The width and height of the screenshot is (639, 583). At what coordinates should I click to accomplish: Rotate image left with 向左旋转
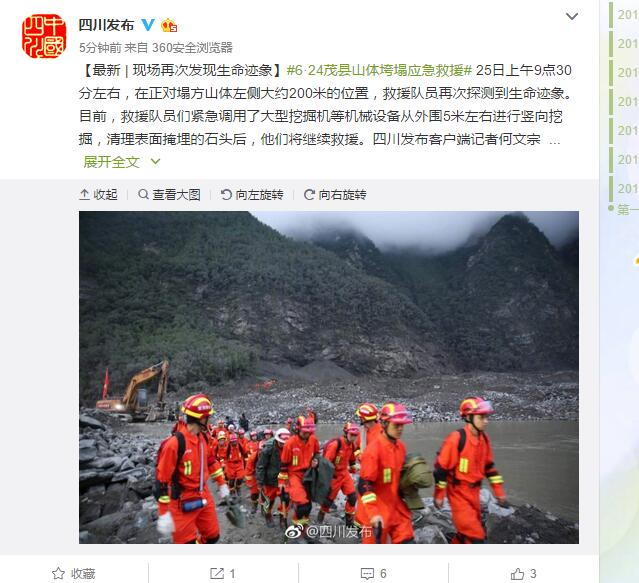click(x=252, y=195)
